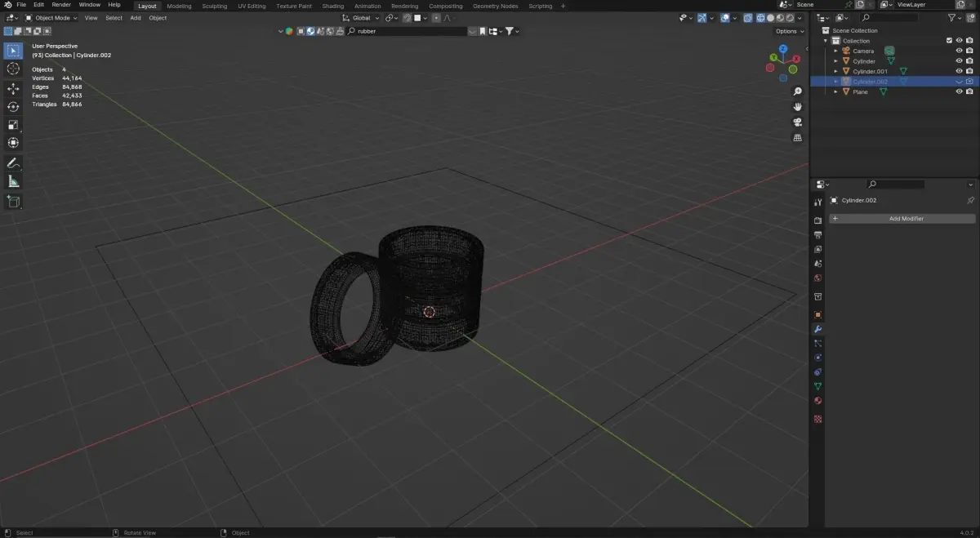The width and height of the screenshot is (980, 538).
Task: Open the viewport Add menu
Action: [x=136, y=18]
